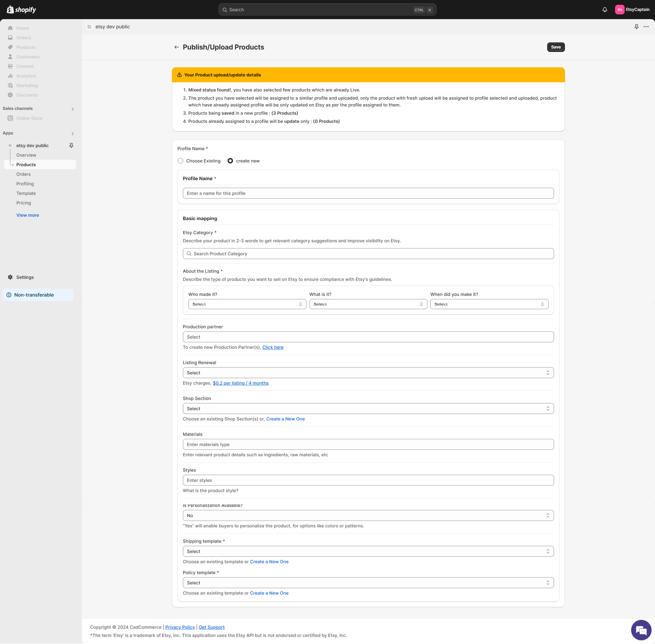Screen dimensions: 655x644
Task: Open Orders under etsy dev public
Action: tap(24, 174)
